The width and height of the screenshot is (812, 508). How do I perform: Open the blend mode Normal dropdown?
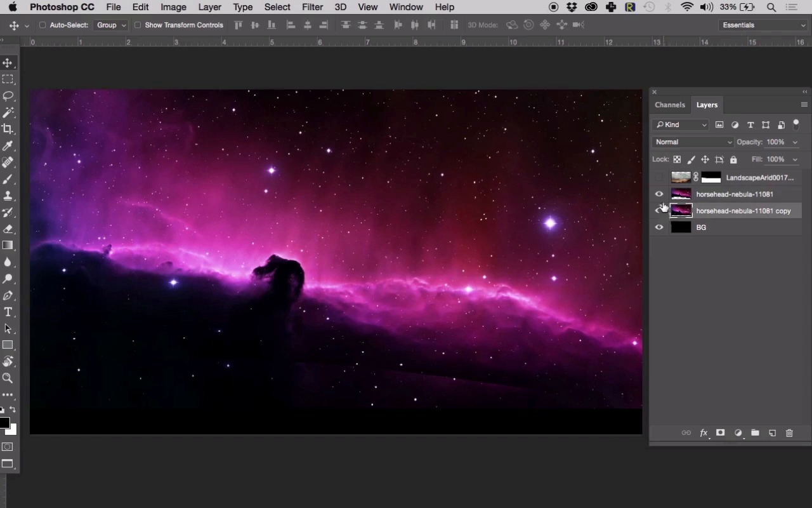693,142
